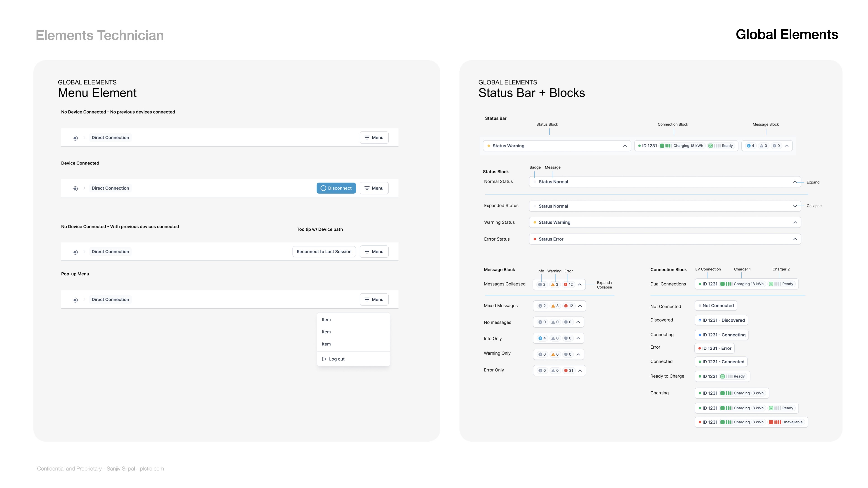868x488 pixels.
Task: Click the ID 1231 - Discovered connection chip
Action: (x=721, y=320)
